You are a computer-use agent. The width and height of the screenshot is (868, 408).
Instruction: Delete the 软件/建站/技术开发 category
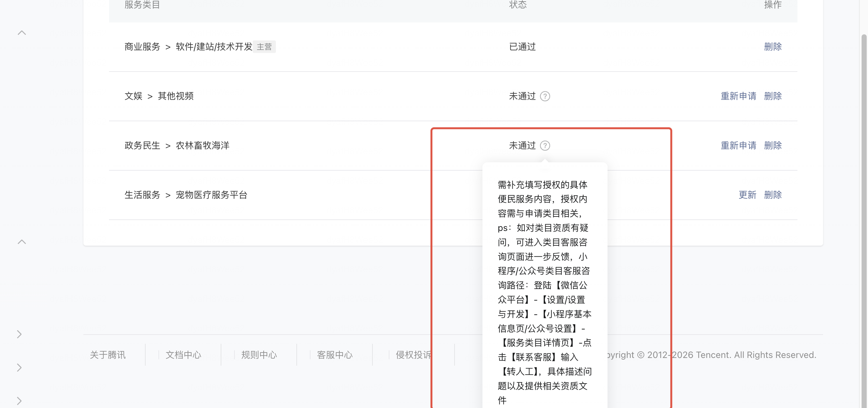coord(773,47)
